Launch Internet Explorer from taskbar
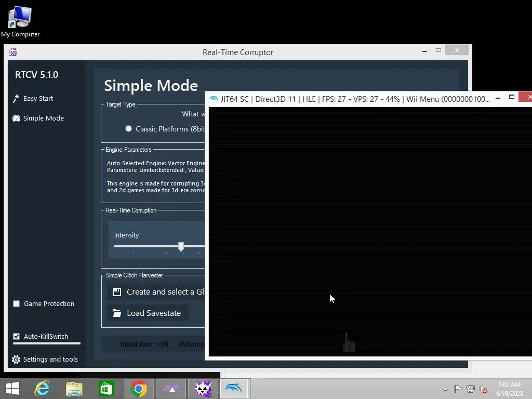This screenshot has height=399, width=532. click(x=43, y=389)
